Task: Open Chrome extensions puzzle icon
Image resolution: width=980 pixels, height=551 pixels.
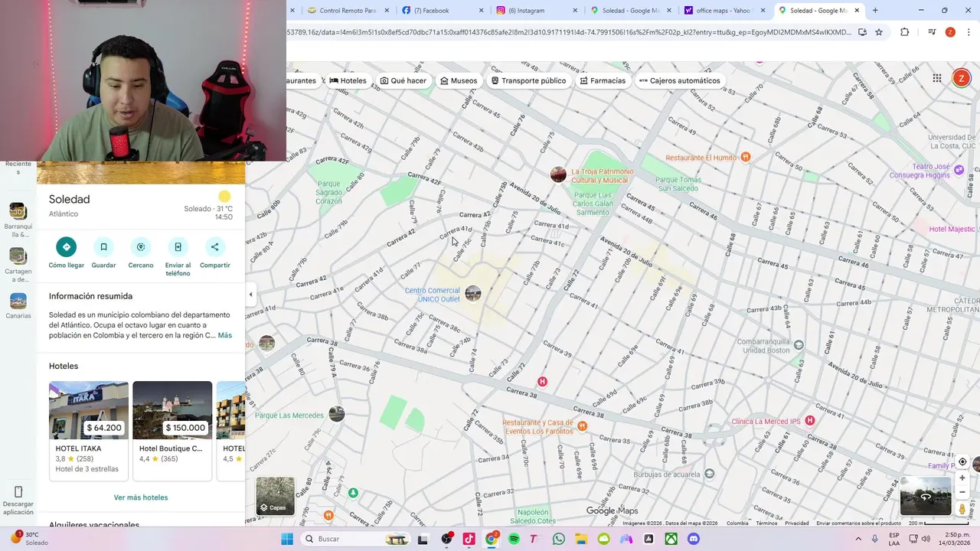Action: pyautogui.click(x=904, y=32)
